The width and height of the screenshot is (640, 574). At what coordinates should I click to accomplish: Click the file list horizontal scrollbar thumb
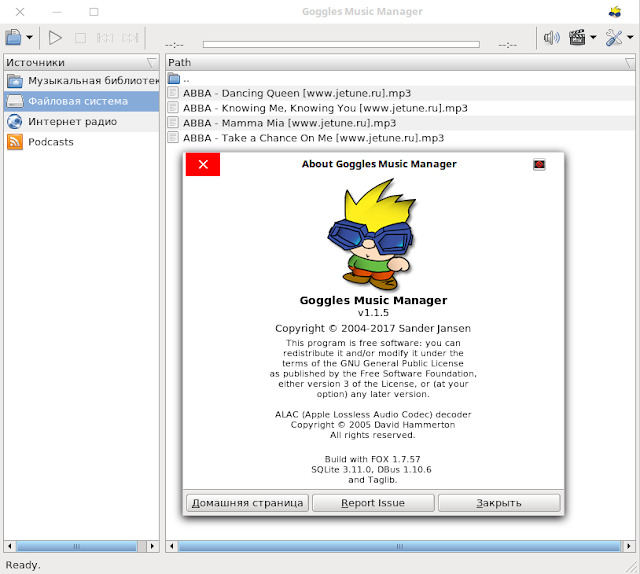400,546
